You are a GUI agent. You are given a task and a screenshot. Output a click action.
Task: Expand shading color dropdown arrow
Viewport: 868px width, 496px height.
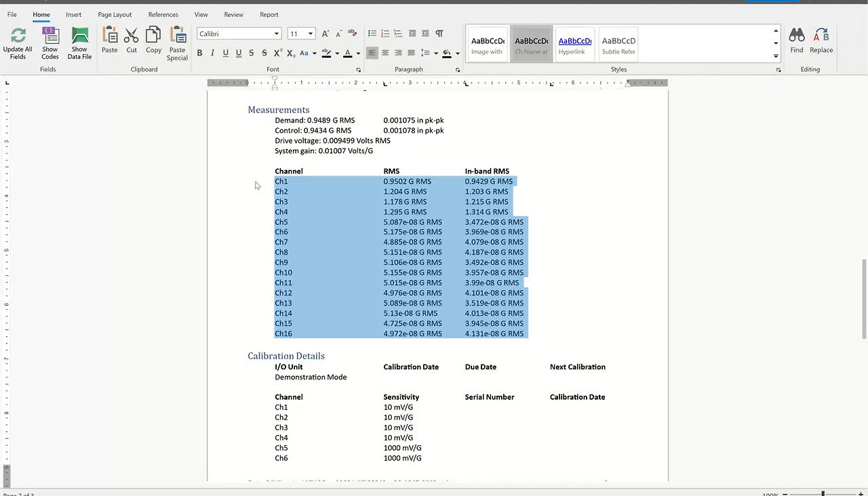coord(457,54)
